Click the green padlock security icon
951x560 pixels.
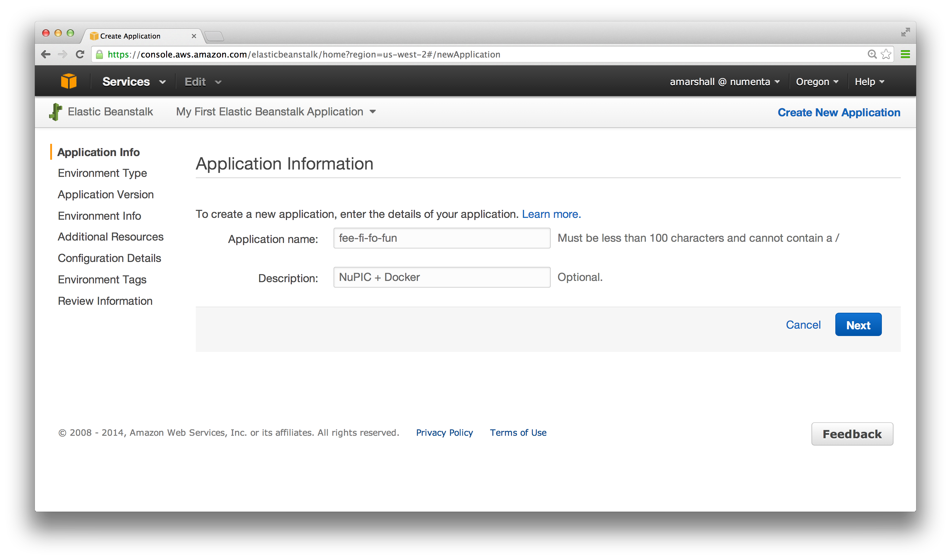(100, 55)
